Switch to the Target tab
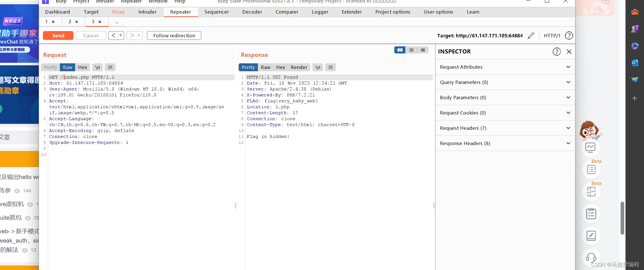Screen dimensions: 644x270 pos(91,12)
